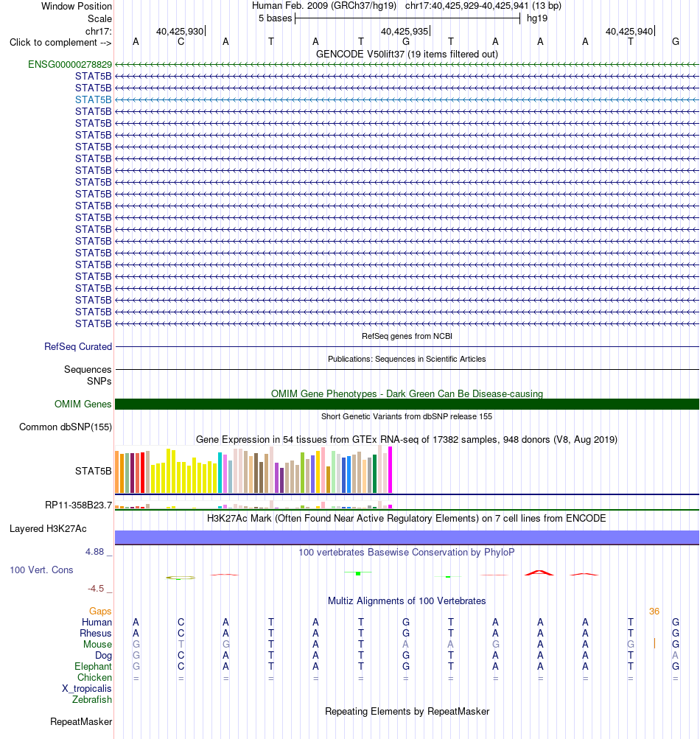Screen dimensions: 700x739
Task: Click the Basewise Conservation by PhyloP title
Action: tap(407, 553)
